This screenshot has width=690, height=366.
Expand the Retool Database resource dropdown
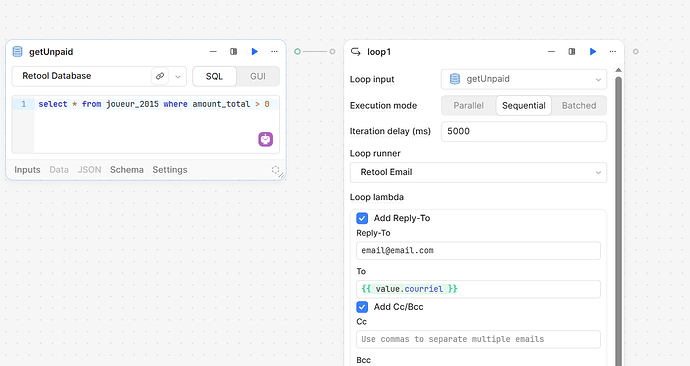point(178,77)
